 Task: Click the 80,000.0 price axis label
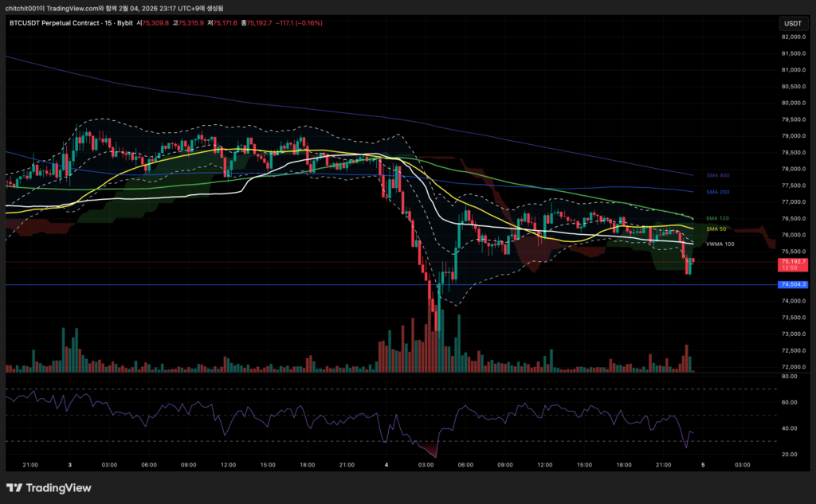pyautogui.click(x=794, y=103)
